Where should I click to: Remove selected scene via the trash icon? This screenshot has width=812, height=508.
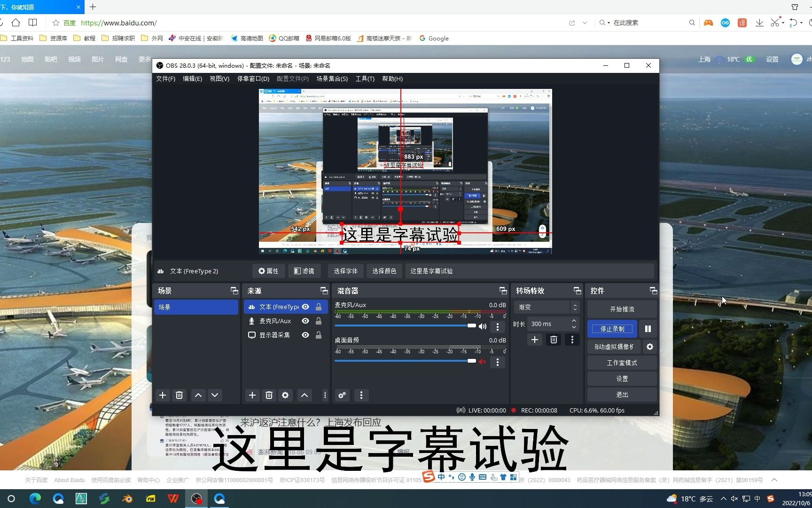tap(179, 395)
